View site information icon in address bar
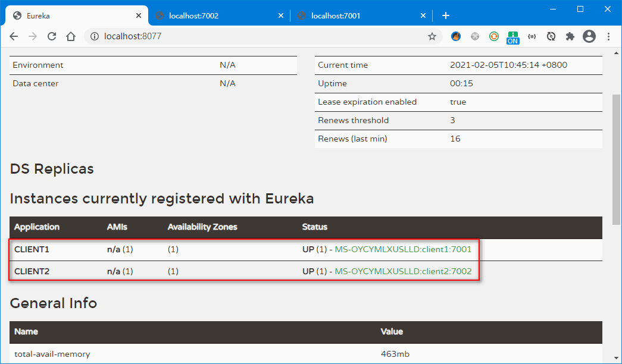The image size is (622, 364). [95, 36]
